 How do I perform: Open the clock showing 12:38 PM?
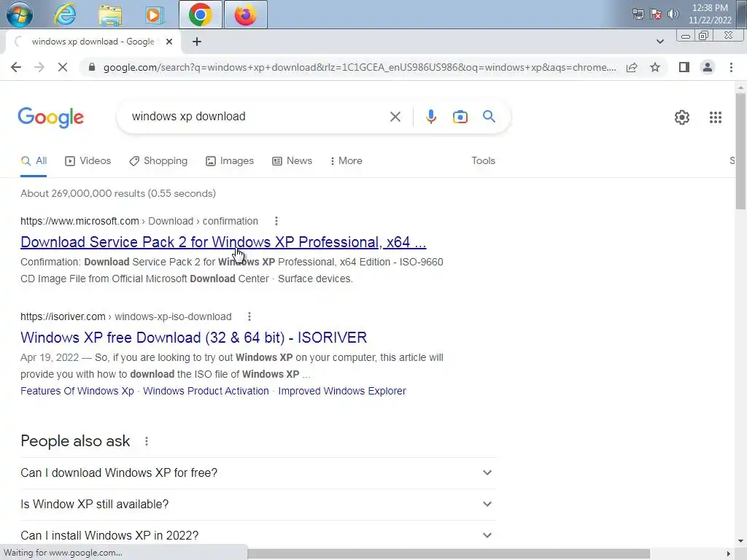click(x=709, y=14)
